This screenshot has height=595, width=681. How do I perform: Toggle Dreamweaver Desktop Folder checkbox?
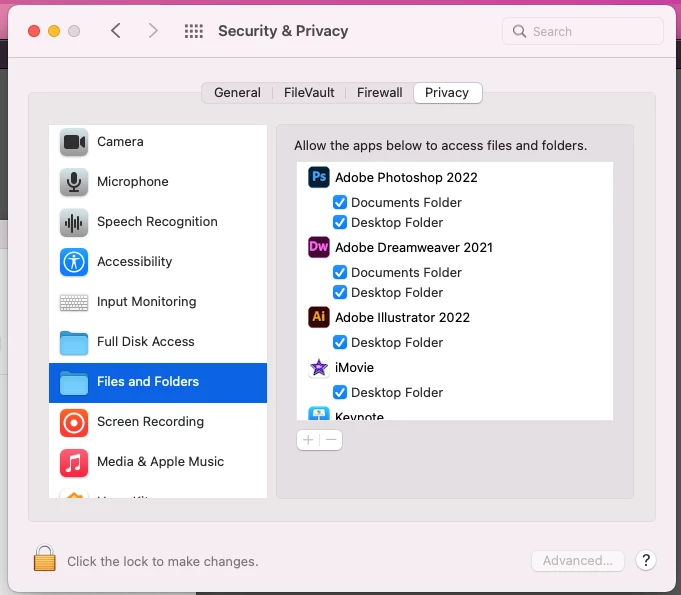(x=340, y=292)
